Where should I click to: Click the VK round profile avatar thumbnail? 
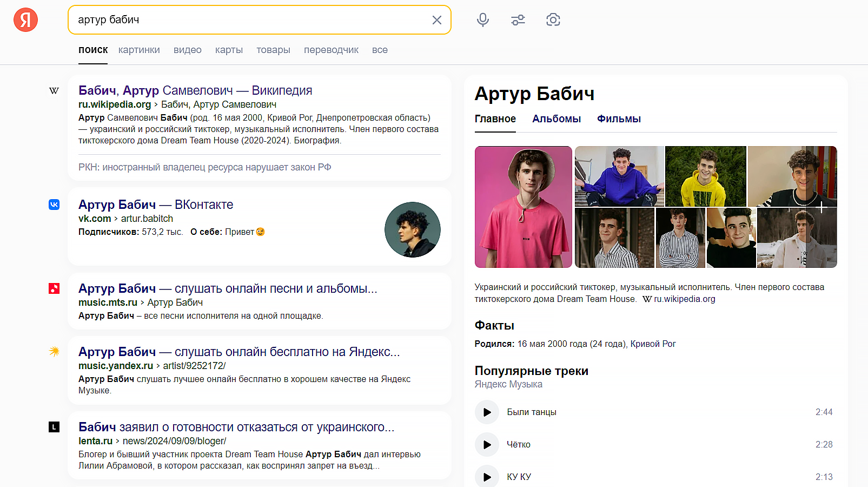pyautogui.click(x=413, y=229)
